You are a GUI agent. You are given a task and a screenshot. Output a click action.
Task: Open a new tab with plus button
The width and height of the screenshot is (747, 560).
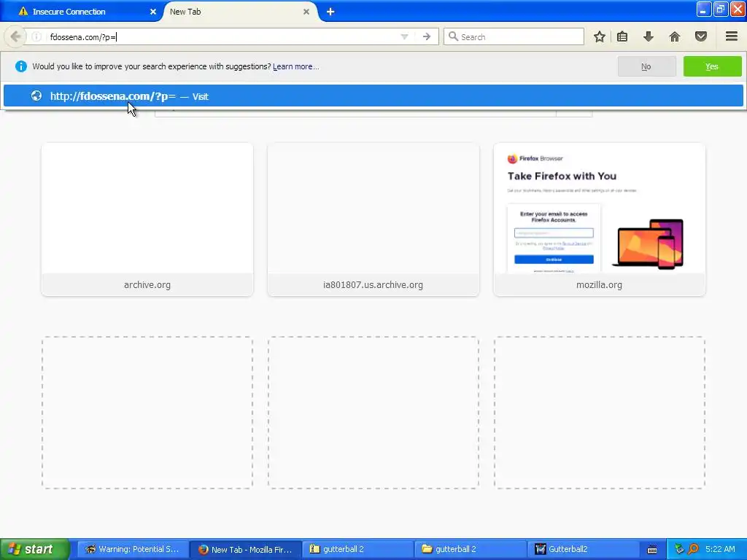tap(330, 12)
